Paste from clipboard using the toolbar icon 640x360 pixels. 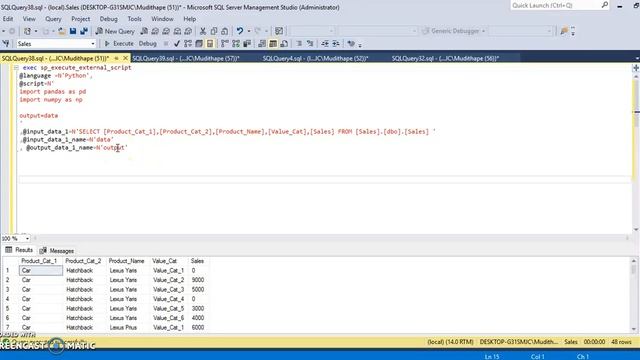pyautogui.click(x=224, y=31)
